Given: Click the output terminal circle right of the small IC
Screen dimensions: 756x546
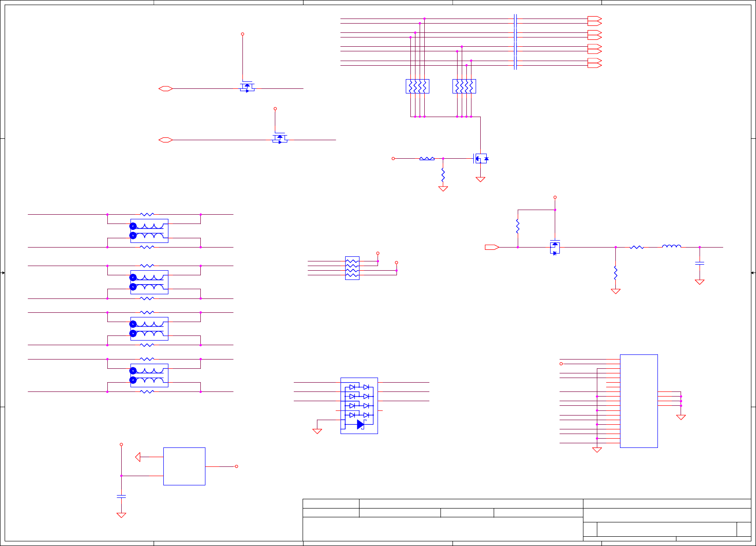Looking at the screenshot, I should point(236,466).
